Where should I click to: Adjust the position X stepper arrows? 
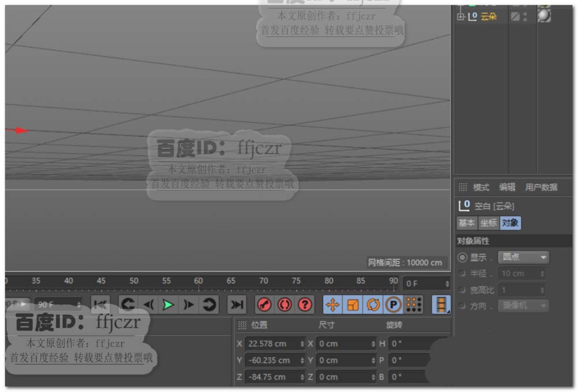pyautogui.click(x=302, y=344)
